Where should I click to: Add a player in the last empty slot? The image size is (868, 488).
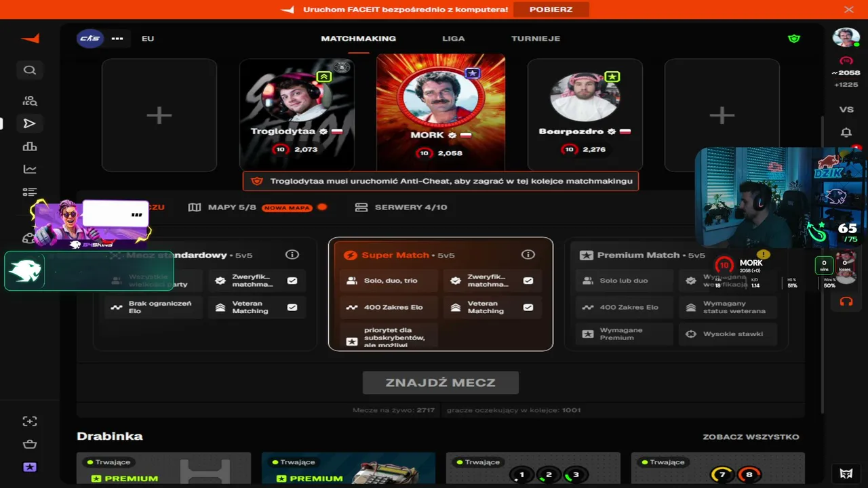(722, 115)
